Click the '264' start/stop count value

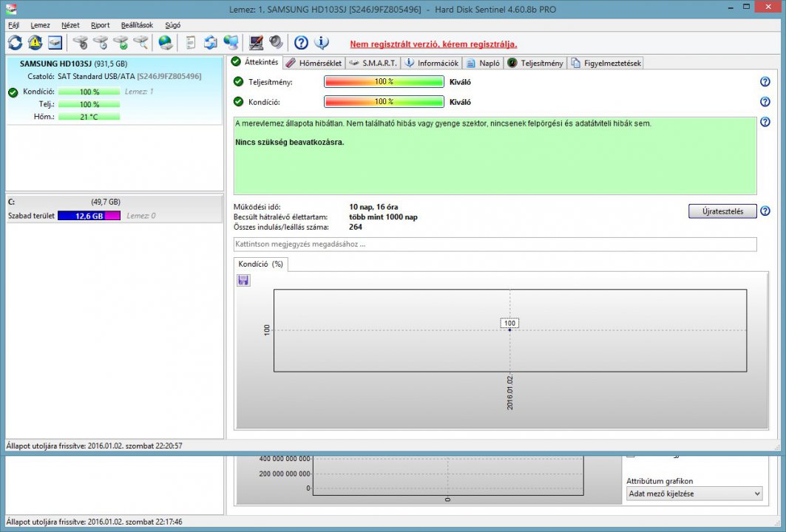click(356, 227)
